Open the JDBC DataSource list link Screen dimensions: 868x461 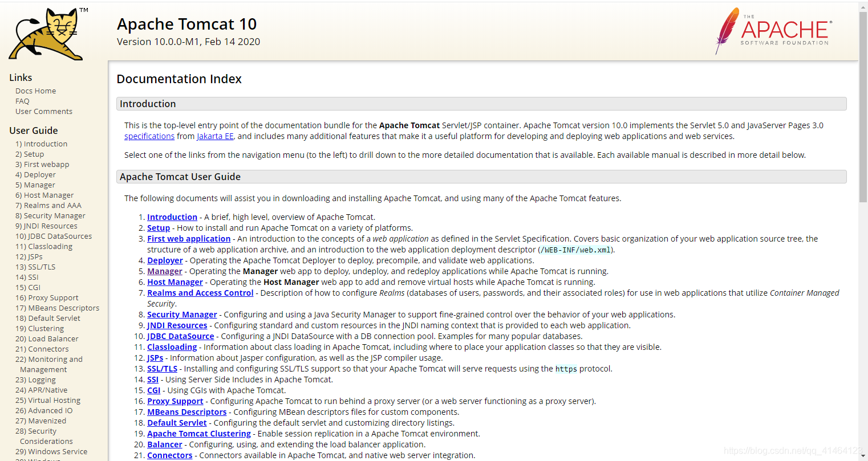point(181,336)
